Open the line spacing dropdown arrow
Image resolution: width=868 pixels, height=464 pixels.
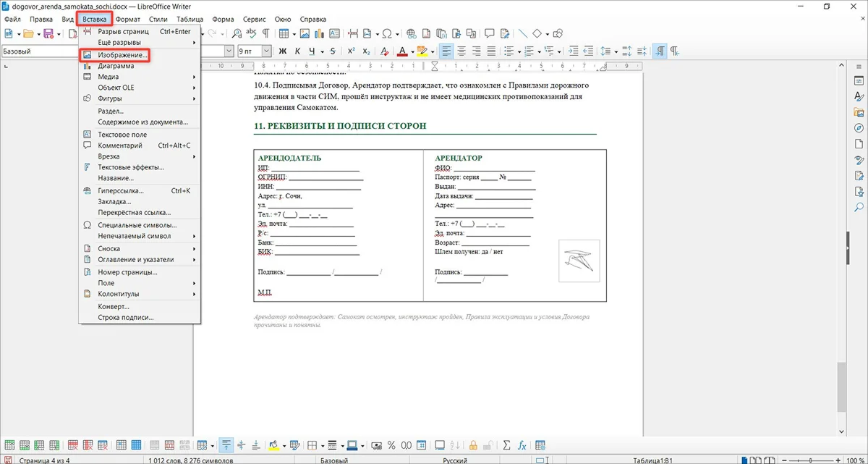click(615, 51)
